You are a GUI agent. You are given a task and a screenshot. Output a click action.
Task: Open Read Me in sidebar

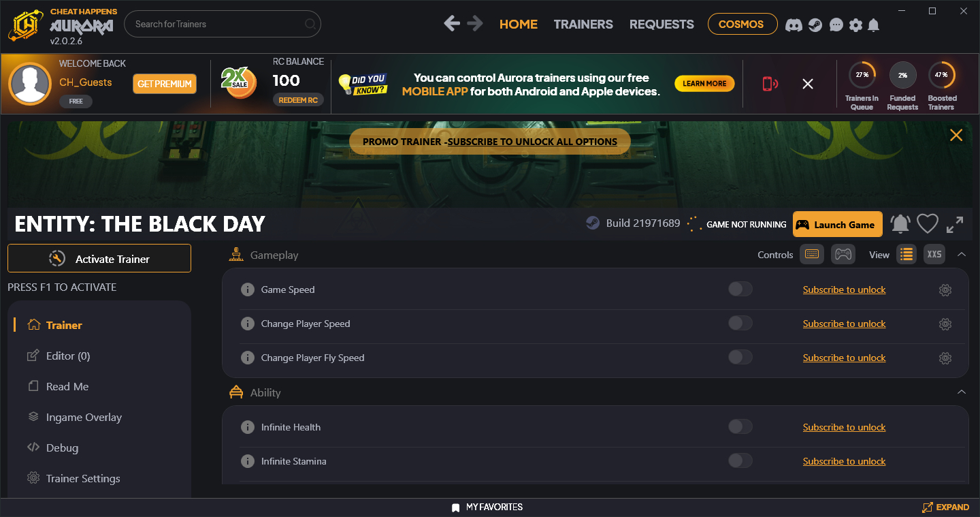[x=67, y=386]
